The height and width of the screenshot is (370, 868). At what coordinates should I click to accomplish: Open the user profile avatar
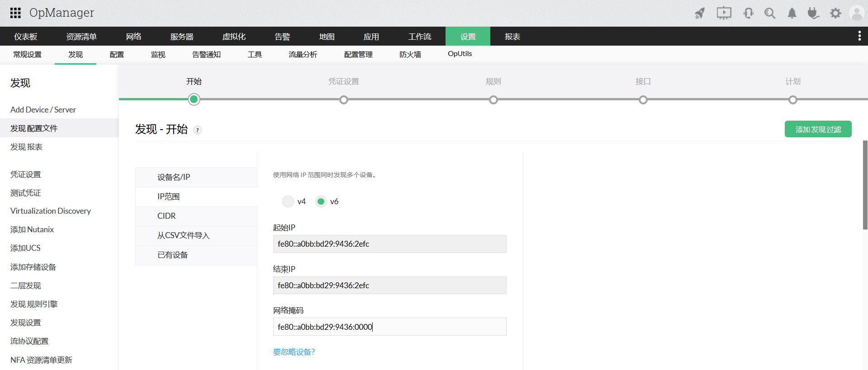pyautogui.click(x=857, y=13)
